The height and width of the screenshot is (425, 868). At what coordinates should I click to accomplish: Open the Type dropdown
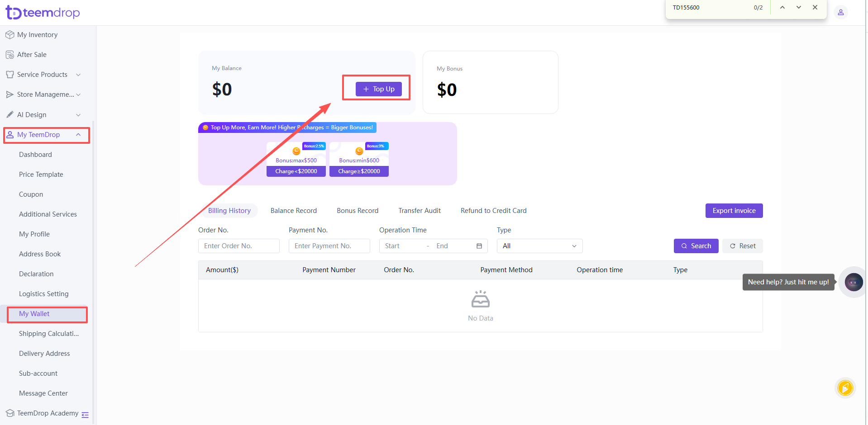(539, 246)
